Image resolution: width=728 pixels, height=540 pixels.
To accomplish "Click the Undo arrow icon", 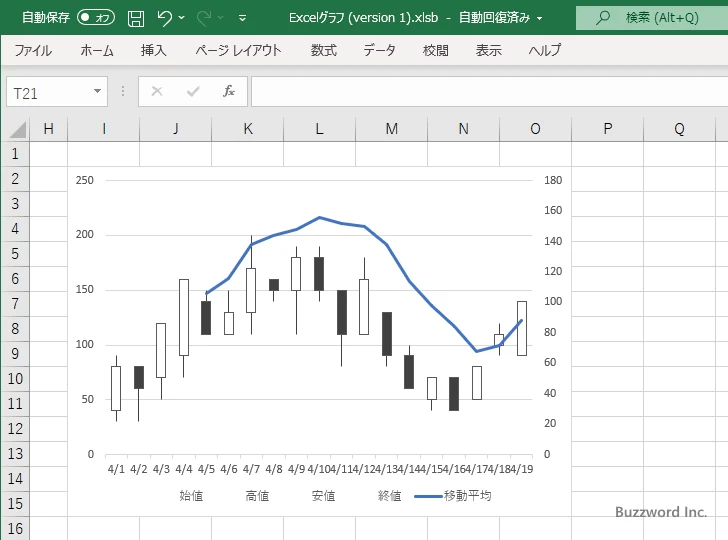I will pos(164,18).
